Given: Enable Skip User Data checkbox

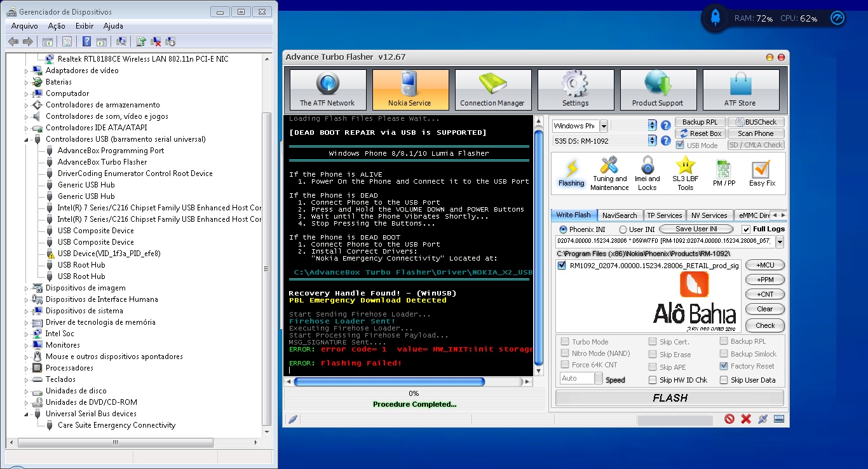Looking at the screenshot, I should [x=724, y=380].
